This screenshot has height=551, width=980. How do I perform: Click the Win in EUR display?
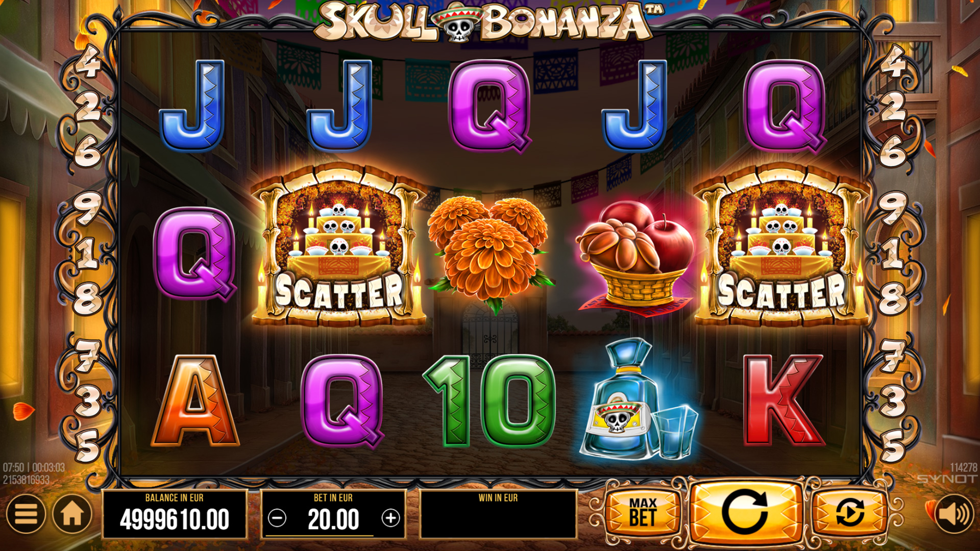[x=498, y=514]
